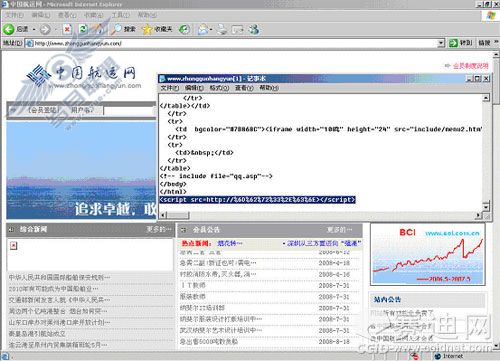Image resolution: width=500 pixels, height=361 pixels.
Task: Open the Back button history dropdown arrow
Action: point(34,30)
